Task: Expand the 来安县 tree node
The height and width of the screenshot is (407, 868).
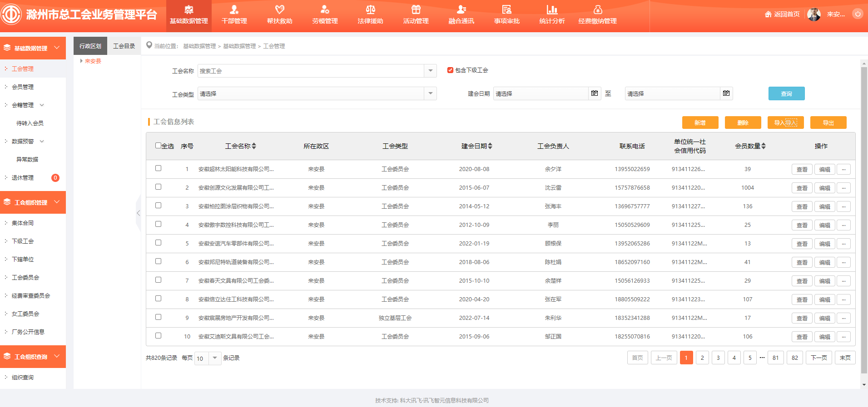Action: pos(81,61)
